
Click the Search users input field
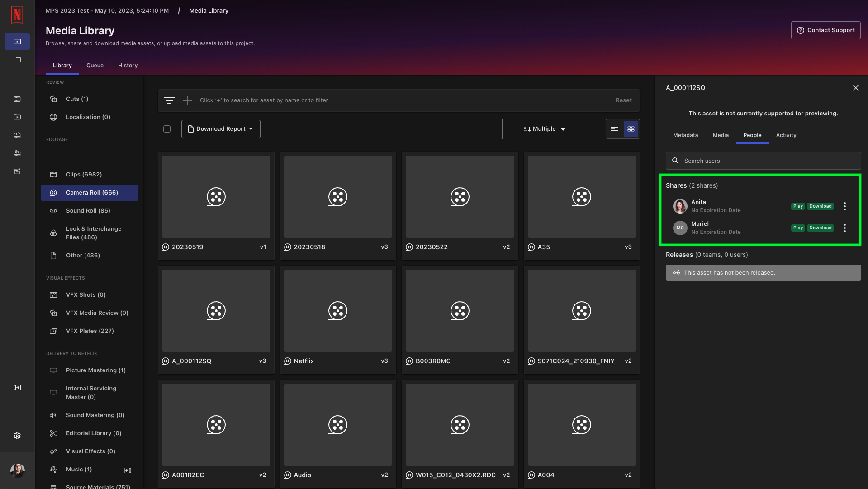click(763, 161)
